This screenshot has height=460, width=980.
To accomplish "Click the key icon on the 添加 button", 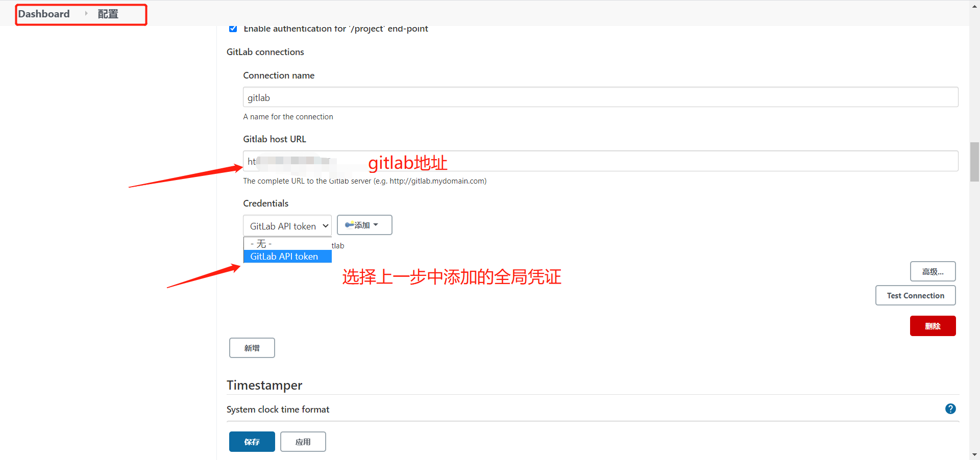I will pyautogui.click(x=349, y=224).
